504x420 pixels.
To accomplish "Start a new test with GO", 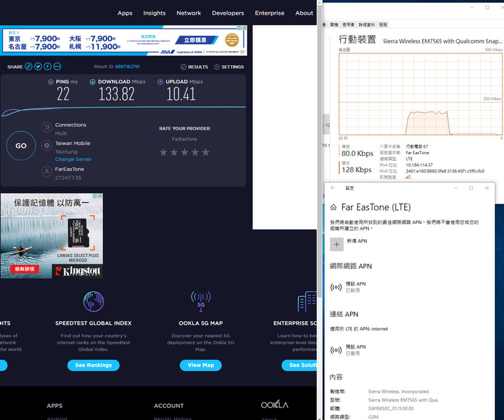I will pyautogui.click(x=21, y=146).
